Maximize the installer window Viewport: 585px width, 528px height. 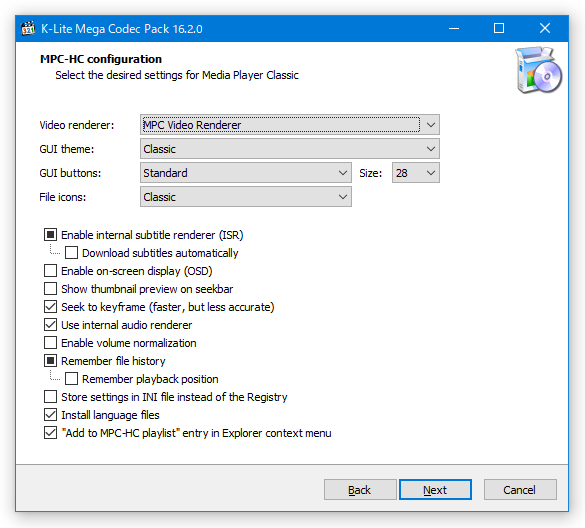point(499,28)
